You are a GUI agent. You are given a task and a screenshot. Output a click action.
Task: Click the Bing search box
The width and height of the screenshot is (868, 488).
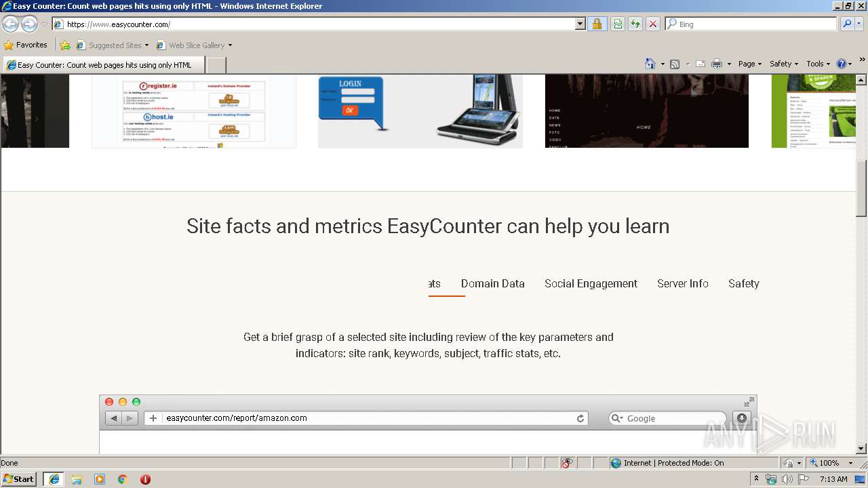pyautogui.click(x=751, y=24)
